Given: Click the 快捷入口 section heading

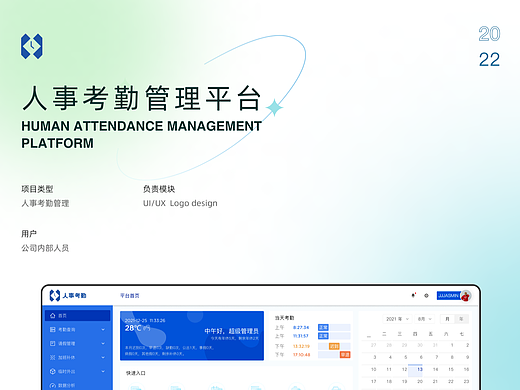Looking at the screenshot, I should (x=136, y=373).
